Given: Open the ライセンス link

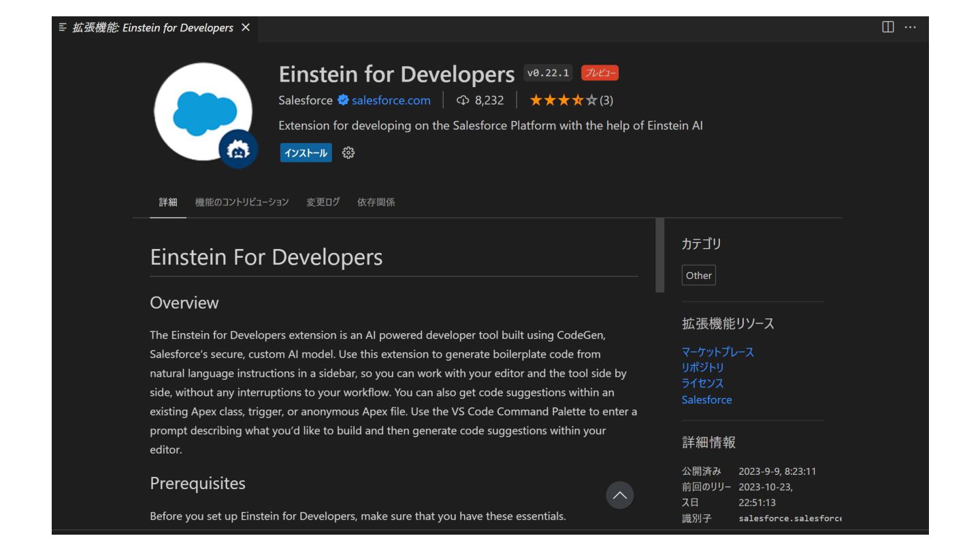Looking at the screenshot, I should coord(702,384).
